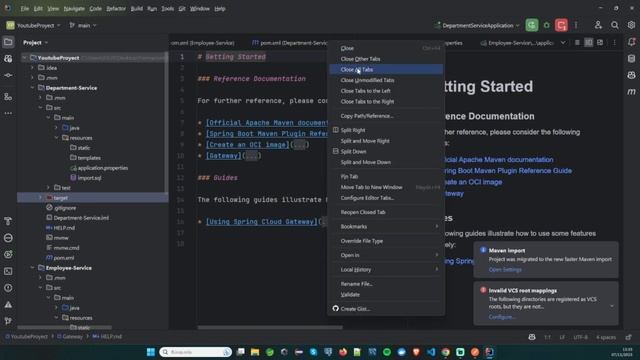Select application.properties in project tree
The width and height of the screenshot is (640, 360).
click(99, 168)
